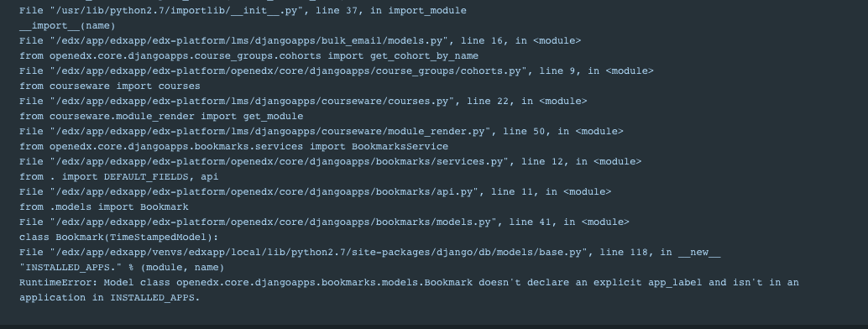The width and height of the screenshot is (868, 329).
Task: Select the bulk_email/models.py traceback line
Action: pos(300,41)
